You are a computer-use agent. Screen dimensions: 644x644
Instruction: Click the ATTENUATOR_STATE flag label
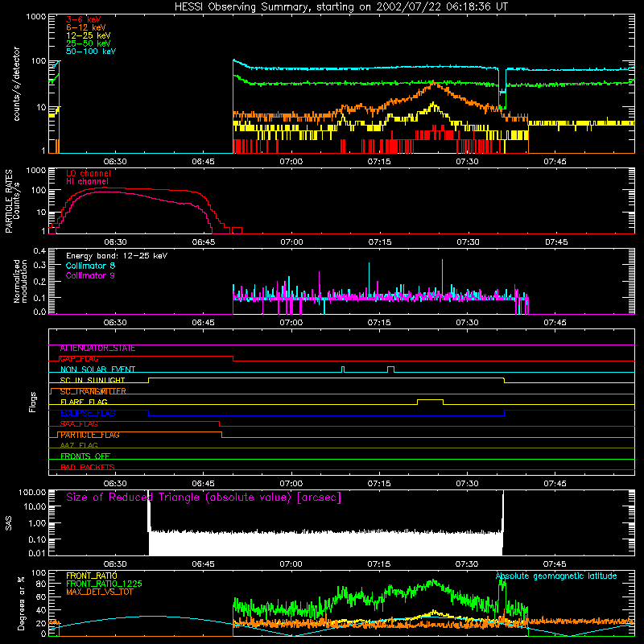pos(97,349)
